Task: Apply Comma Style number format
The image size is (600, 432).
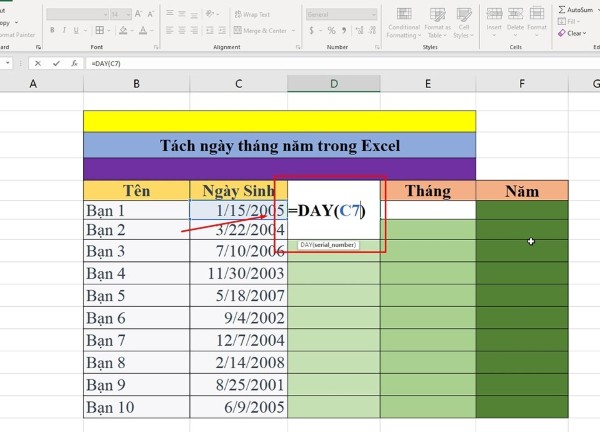Action: click(344, 30)
